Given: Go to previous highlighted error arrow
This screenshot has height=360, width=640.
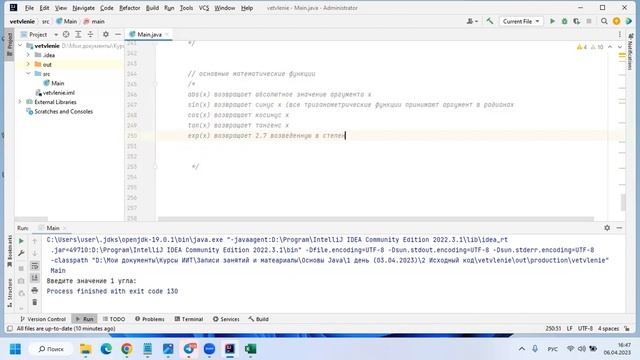Looking at the screenshot, I should pos(610,47).
